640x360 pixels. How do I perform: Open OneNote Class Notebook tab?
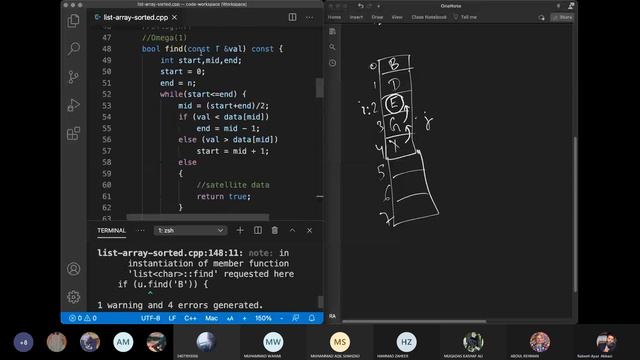[x=429, y=17]
